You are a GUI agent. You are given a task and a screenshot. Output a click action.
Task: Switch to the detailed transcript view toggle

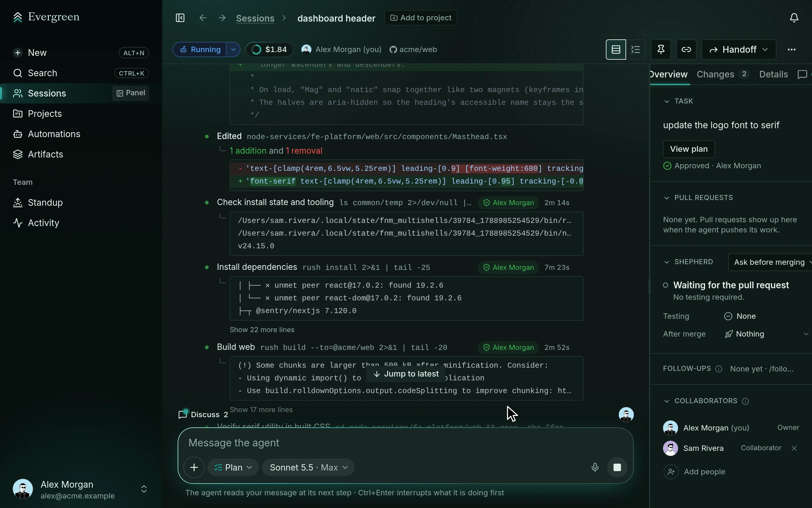(x=616, y=50)
